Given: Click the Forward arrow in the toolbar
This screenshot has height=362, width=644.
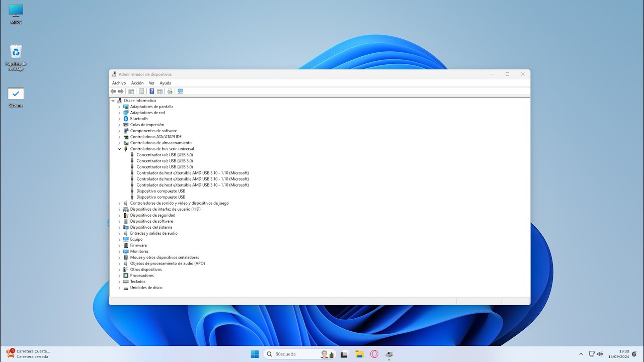Looking at the screenshot, I should tap(121, 92).
